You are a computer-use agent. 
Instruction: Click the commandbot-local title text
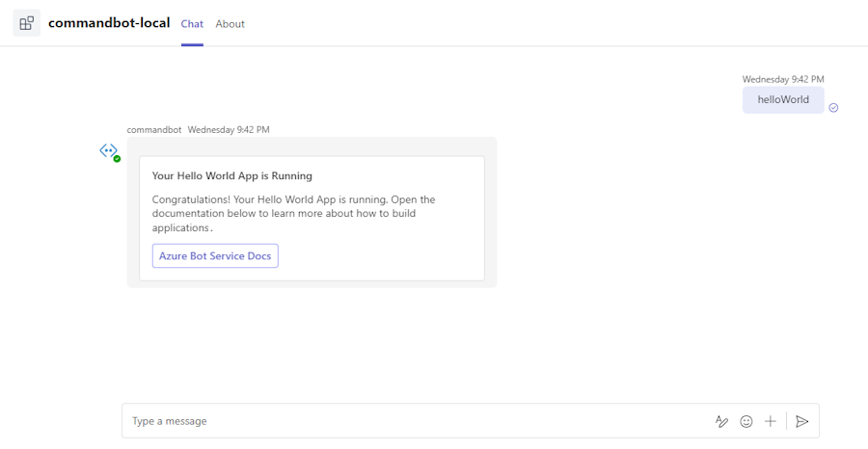coord(109,23)
